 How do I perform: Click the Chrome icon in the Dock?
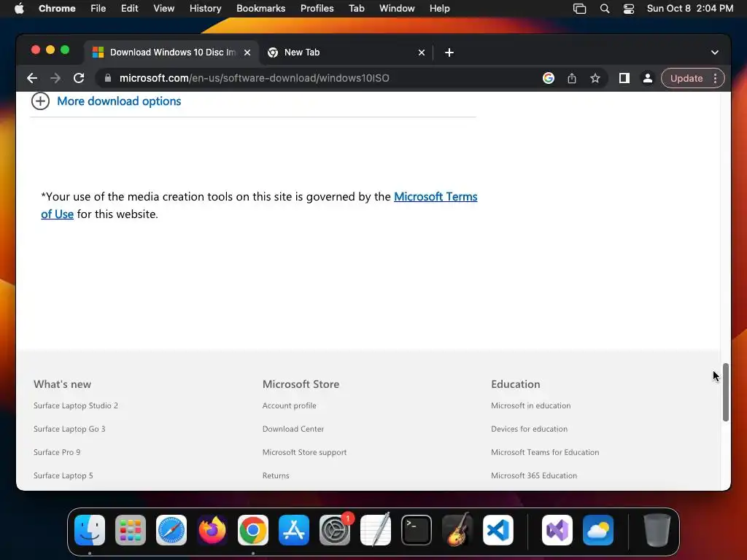pyautogui.click(x=253, y=530)
